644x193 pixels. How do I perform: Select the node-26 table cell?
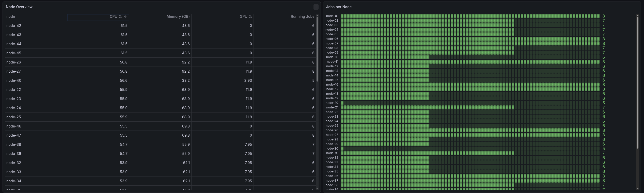point(36,62)
